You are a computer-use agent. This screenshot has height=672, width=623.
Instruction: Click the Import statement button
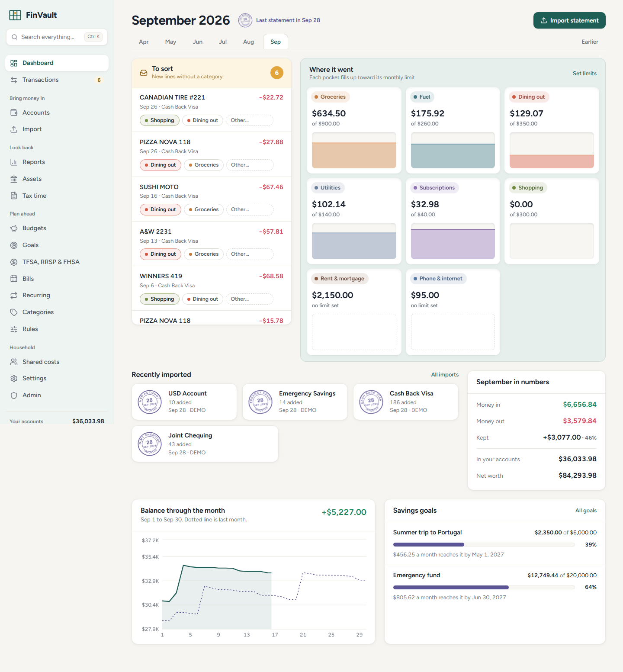[x=569, y=20]
